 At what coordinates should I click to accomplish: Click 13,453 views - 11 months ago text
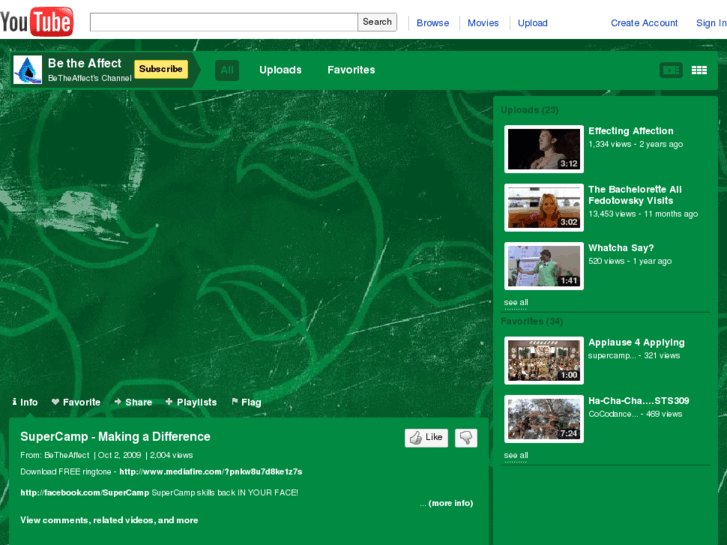[x=643, y=214]
